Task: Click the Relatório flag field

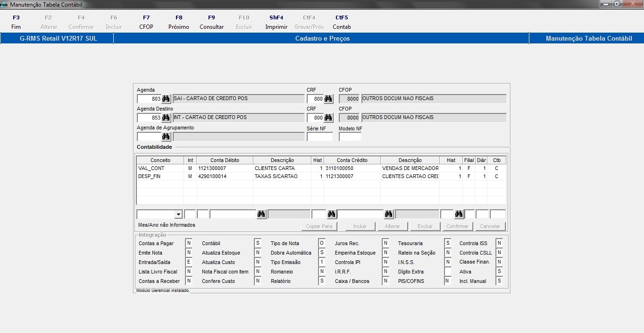Action: 322,281
